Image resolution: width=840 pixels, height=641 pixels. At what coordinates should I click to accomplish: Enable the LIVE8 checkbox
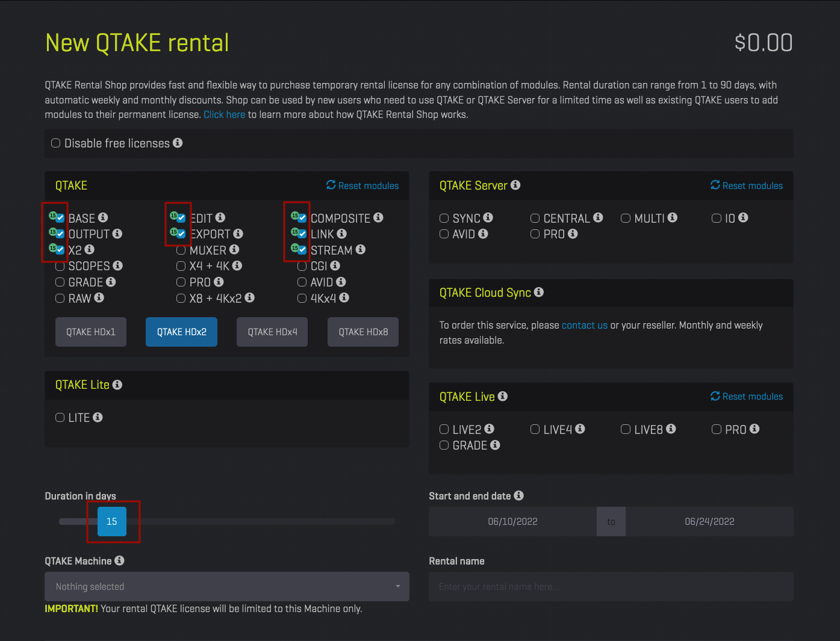click(x=626, y=429)
